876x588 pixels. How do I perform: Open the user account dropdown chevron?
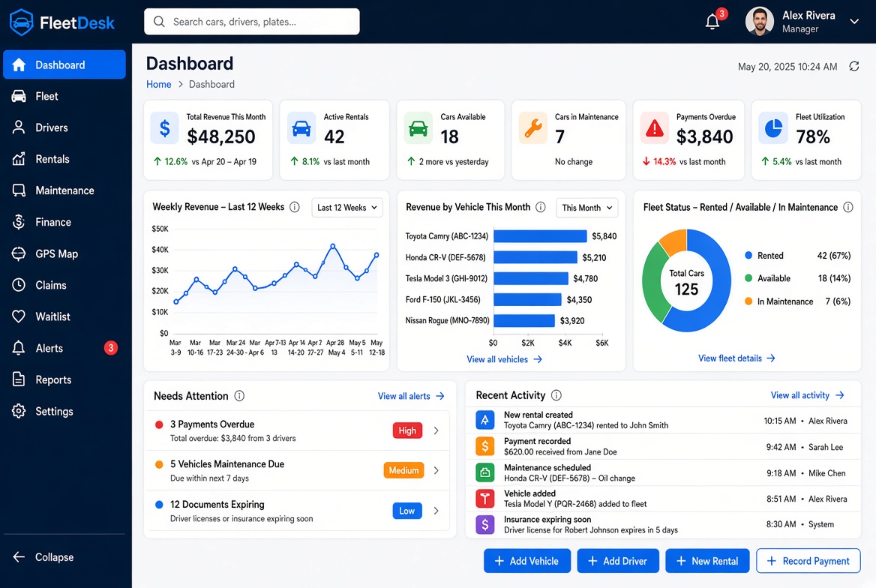[x=854, y=22]
